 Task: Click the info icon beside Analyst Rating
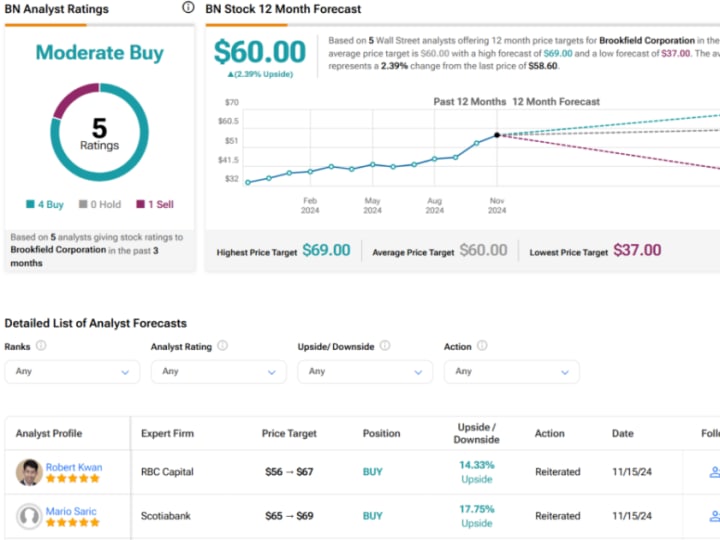point(222,345)
